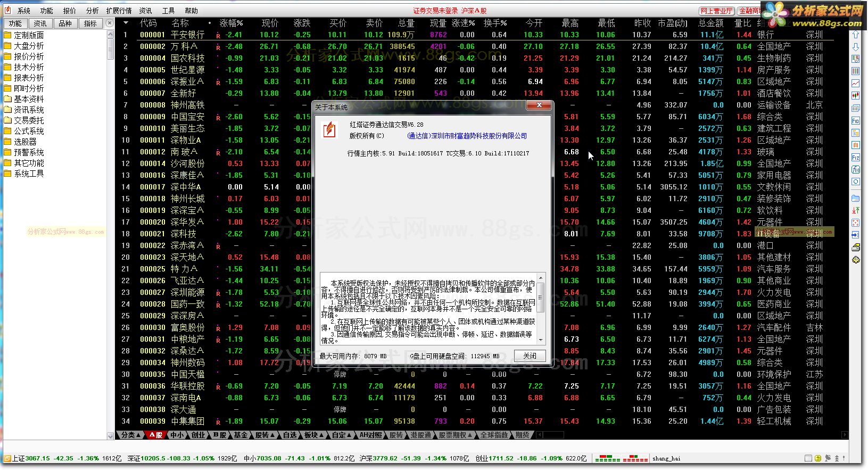
Task: Close the 关于本系统 dialog with X
Action: pos(539,105)
